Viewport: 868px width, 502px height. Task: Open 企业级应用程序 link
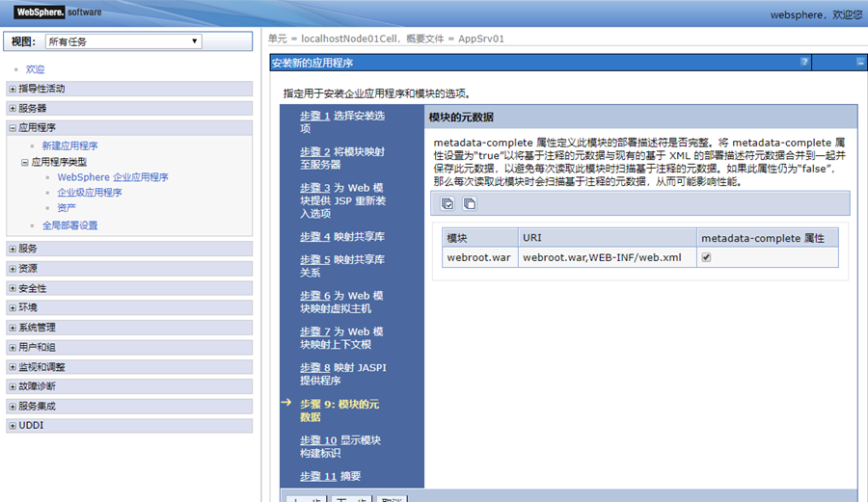(90, 193)
